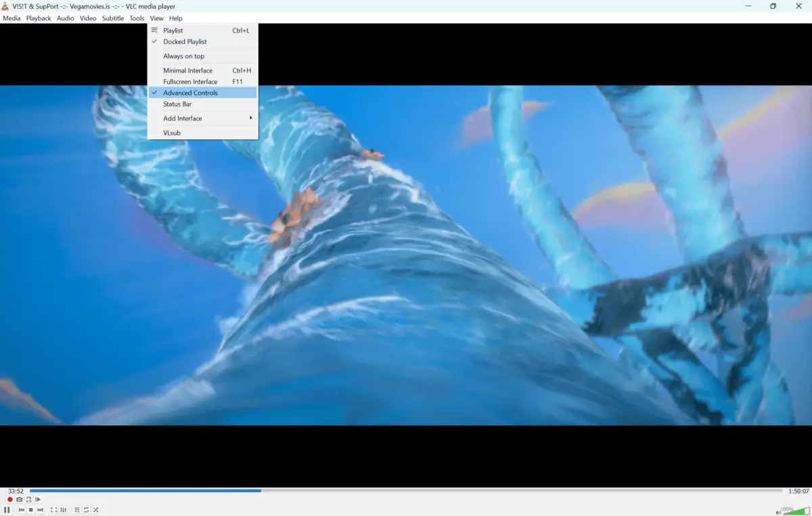Toggle the Docked Playlist option
This screenshot has width=812, height=516.
pos(185,42)
